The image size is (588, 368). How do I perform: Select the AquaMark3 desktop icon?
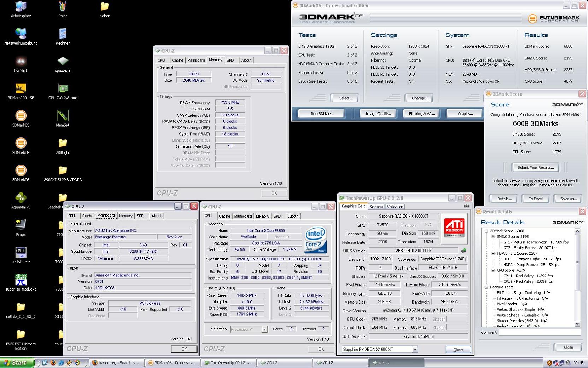[x=21, y=200]
